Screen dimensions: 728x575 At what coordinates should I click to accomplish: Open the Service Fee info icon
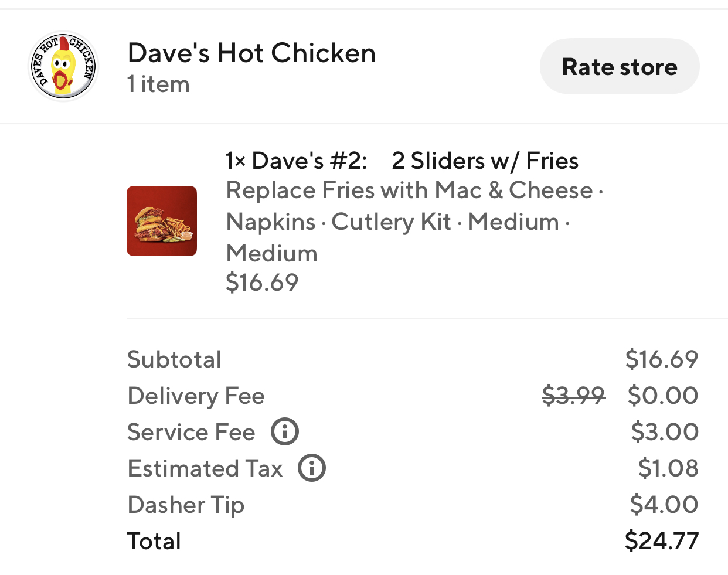(285, 432)
